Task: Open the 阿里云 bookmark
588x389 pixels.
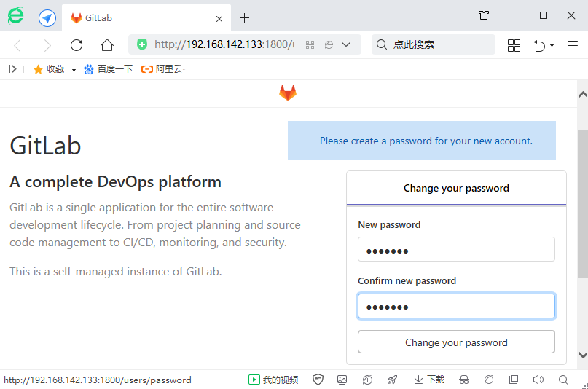Action: tap(162, 69)
